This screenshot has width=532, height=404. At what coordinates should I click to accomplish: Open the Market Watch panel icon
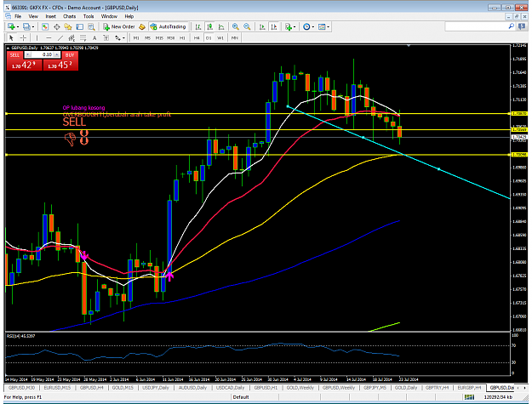tap(45, 26)
